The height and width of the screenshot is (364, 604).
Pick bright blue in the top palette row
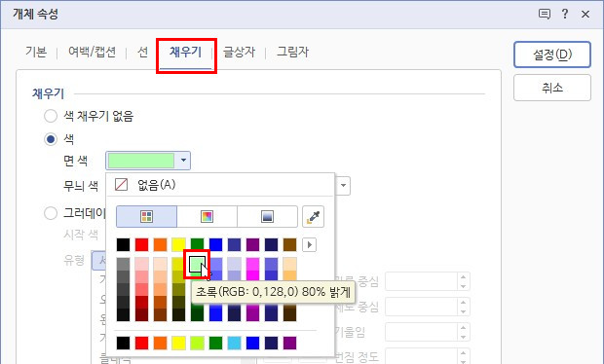pyautogui.click(x=215, y=244)
